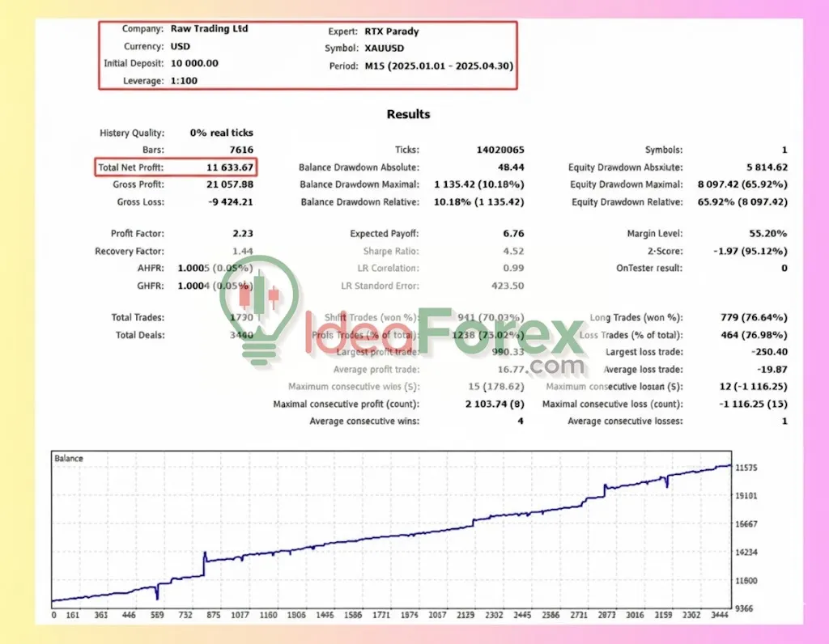
Task: Click the Initial Deposit 10 000.00 value
Action: [193, 63]
